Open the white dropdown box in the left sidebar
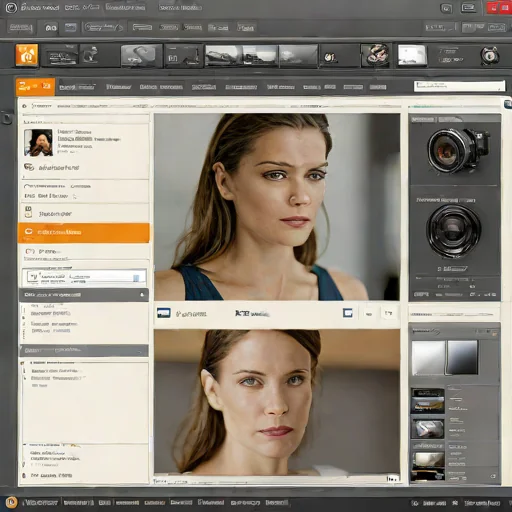The width and height of the screenshot is (512, 512). pyautogui.click(x=84, y=277)
